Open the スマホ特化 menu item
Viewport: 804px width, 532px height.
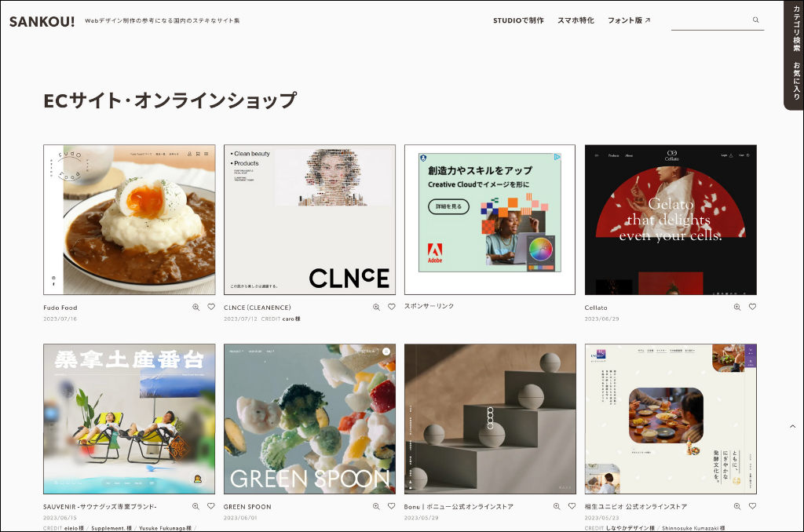pyautogui.click(x=576, y=20)
